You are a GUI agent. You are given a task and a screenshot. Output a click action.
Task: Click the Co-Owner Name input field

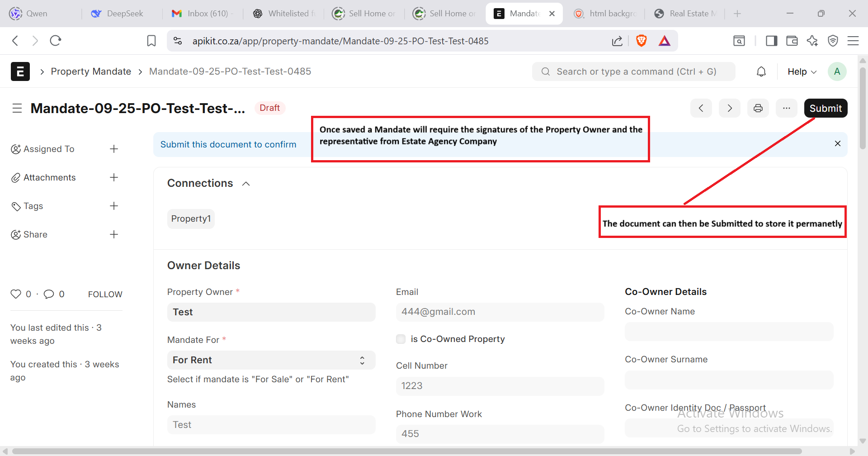tap(729, 332)
